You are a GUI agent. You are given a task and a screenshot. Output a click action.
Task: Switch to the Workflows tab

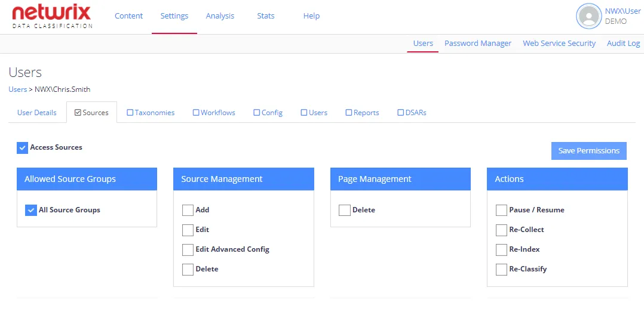coord(214,112)
